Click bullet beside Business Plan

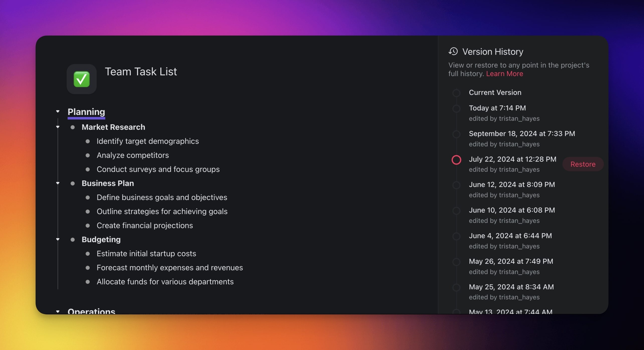click(73, 183)
